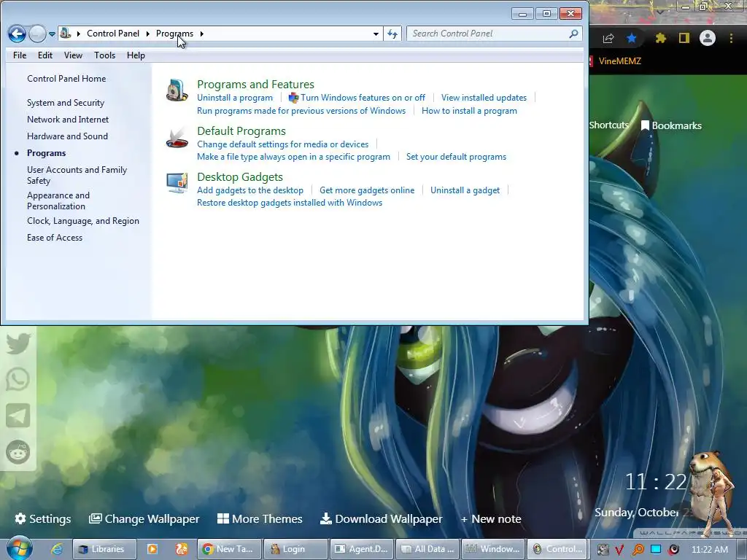Viewport: 747px width, 560px height.
Task: Click + New note on new tab page
Action: click(x=491, y=518)
